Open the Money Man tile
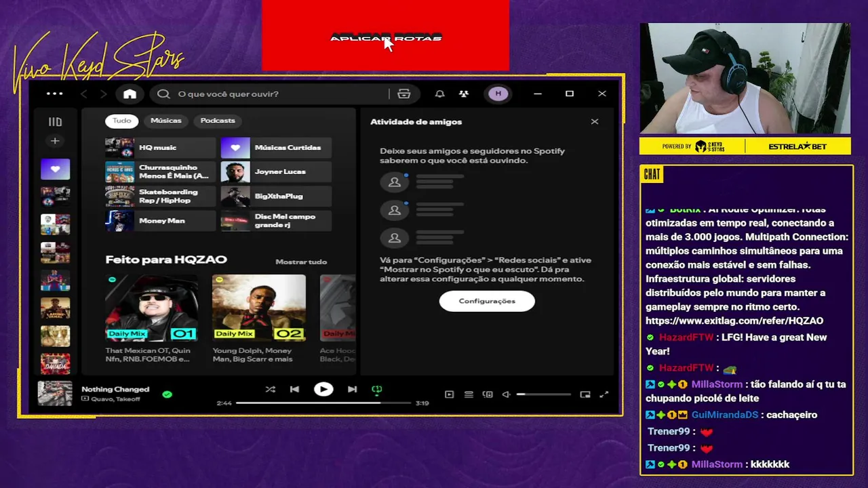The width and height of the screenshot is (868, 488). [x=160, y=221]
